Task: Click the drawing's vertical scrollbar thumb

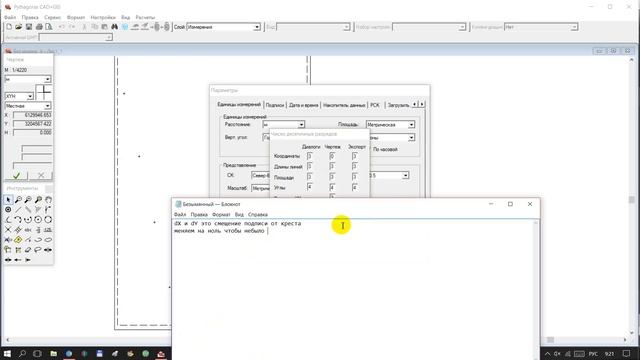Action: 632,200
